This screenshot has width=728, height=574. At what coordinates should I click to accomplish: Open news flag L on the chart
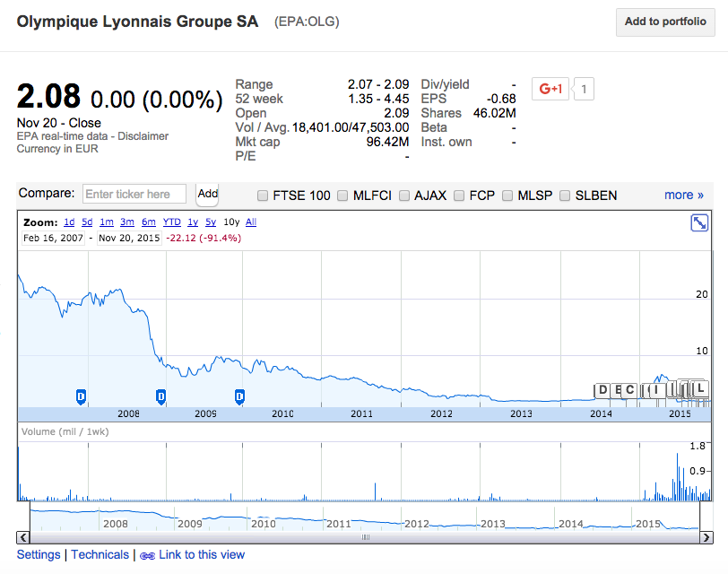click(x=700, y=388)
